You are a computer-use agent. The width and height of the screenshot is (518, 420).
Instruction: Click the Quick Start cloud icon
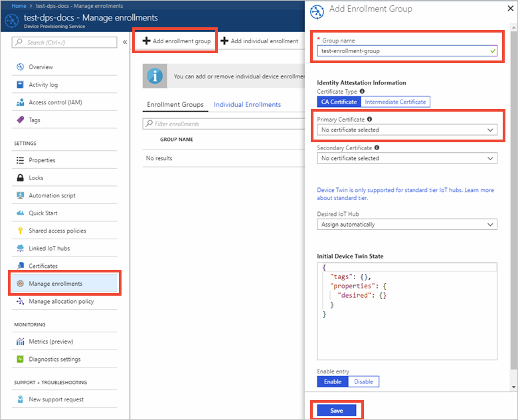pyautogui.click(x=20, y=213)
